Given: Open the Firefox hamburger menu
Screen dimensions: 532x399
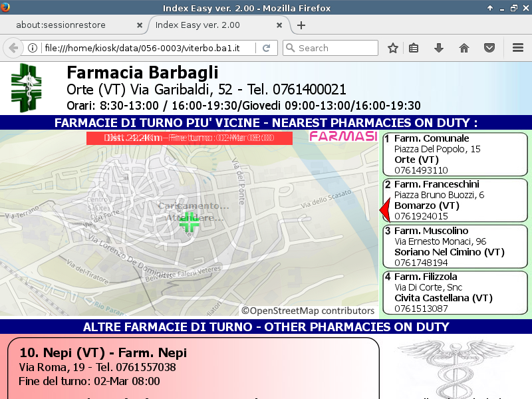Looking at the screenshot, I should pos(518,48).
